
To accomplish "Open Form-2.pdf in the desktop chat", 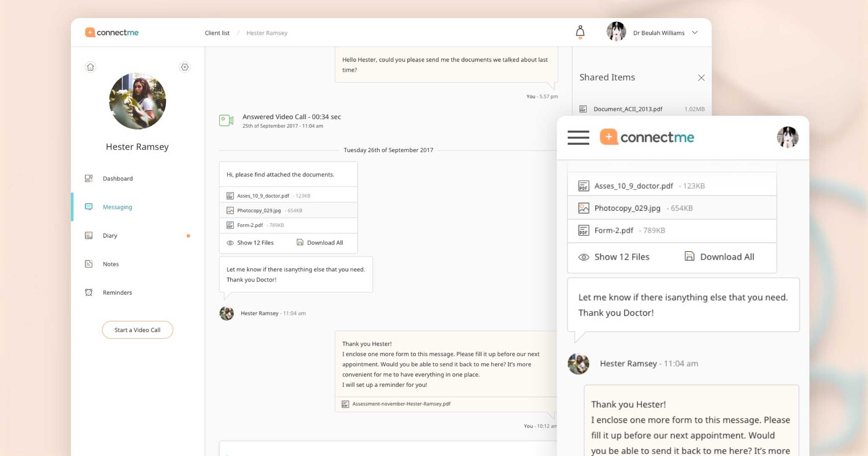I will 250,225.
